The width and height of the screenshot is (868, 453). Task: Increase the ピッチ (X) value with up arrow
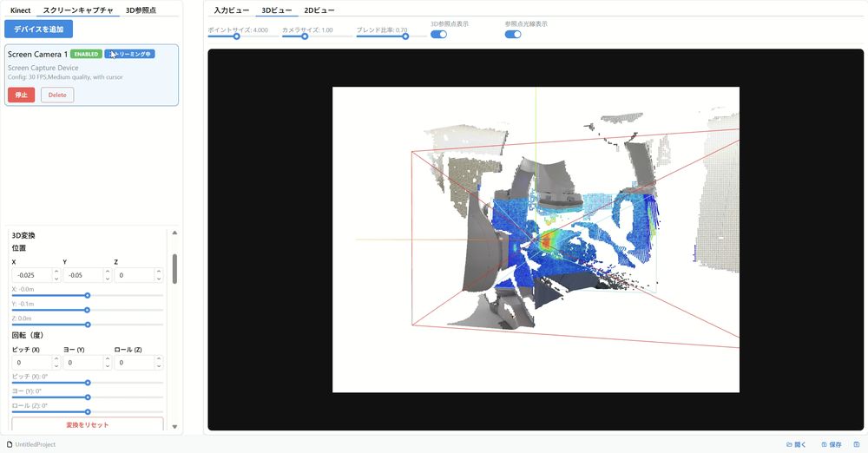point(56,359)
